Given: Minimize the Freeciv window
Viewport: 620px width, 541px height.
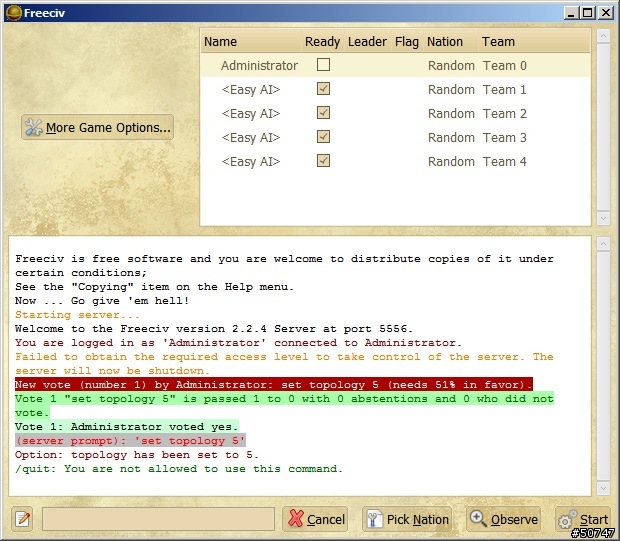Looking at the screenshot, I should (x=571, y=13).
